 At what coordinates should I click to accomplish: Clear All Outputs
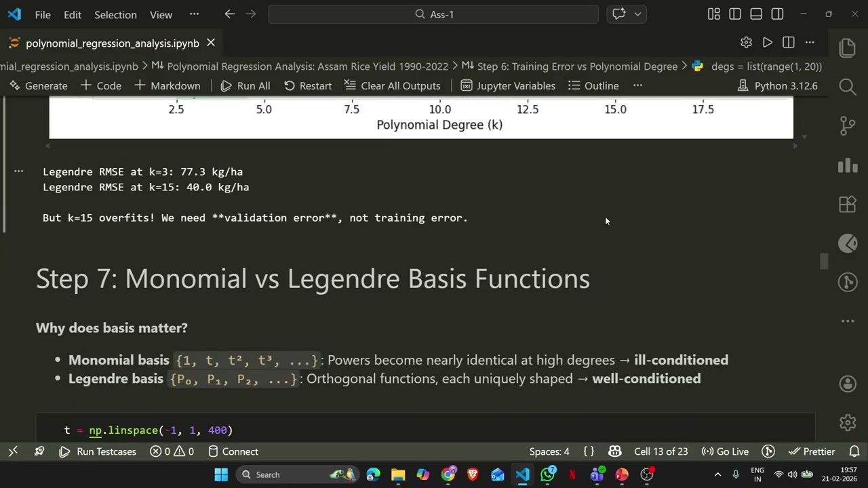click(x=392, y=85)
